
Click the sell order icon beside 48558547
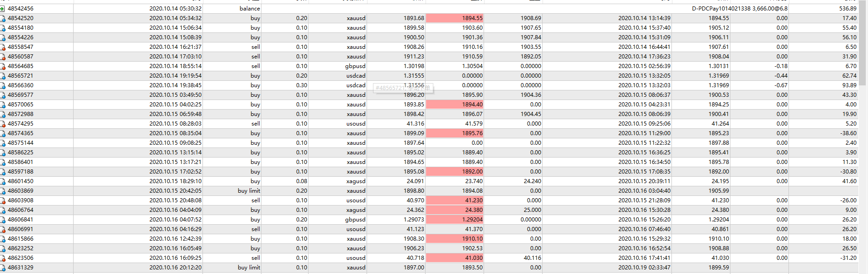tap(2, 47)
